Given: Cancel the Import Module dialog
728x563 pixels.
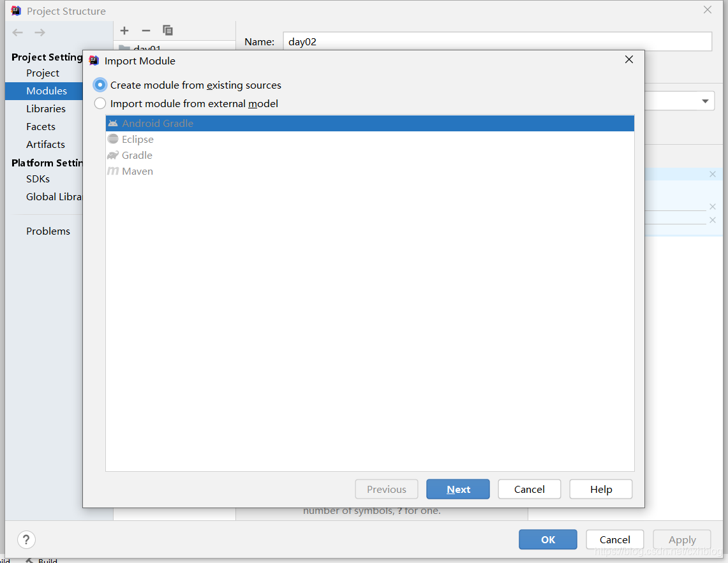Looking at the screenshot, I should pos(530,489).
